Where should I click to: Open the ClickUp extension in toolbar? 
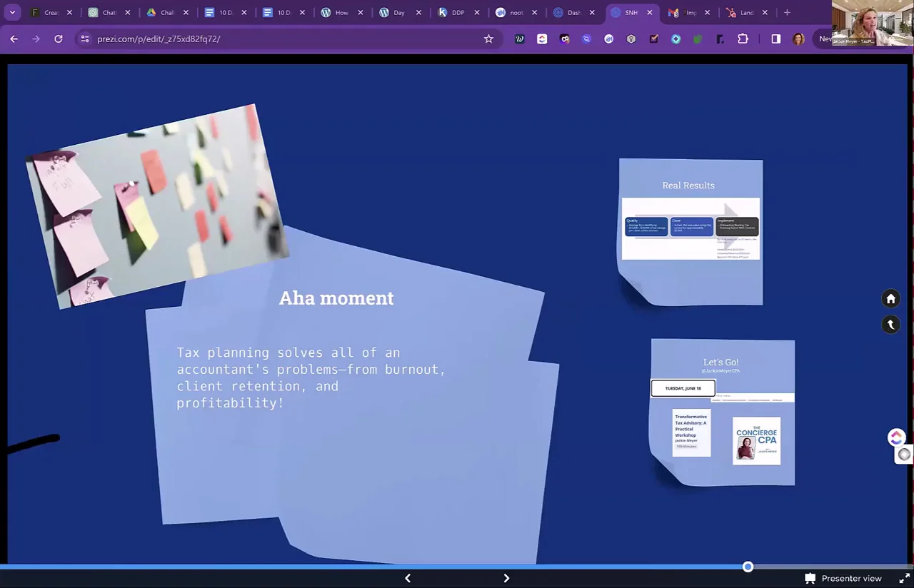(x=542, y=39)
